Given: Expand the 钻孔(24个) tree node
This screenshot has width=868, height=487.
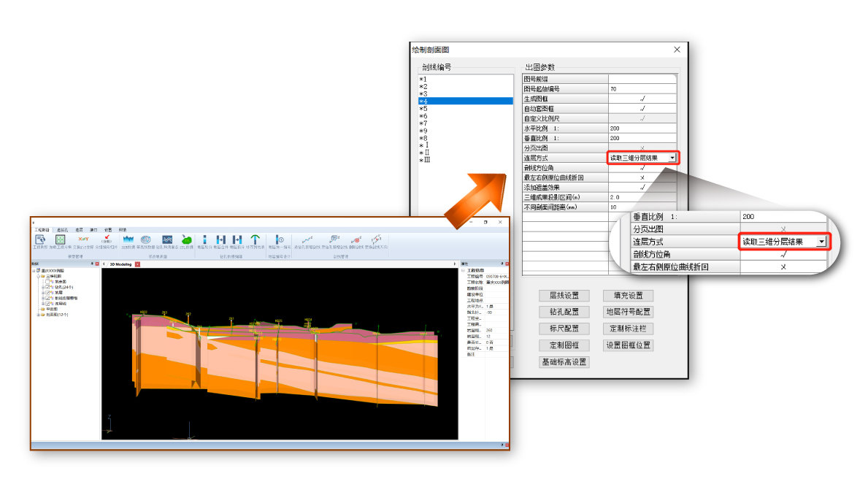Looking at the screenshot, I should 43,287.
